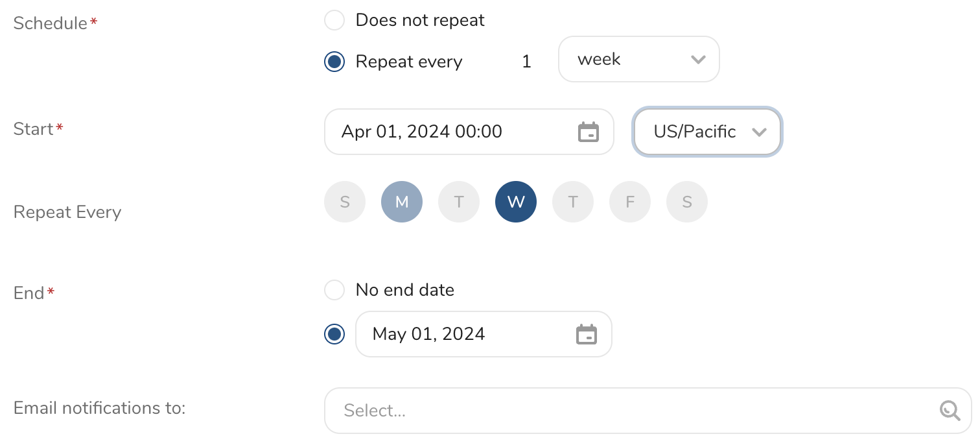Click the search magnifier in email notifications

coord(950,411)
